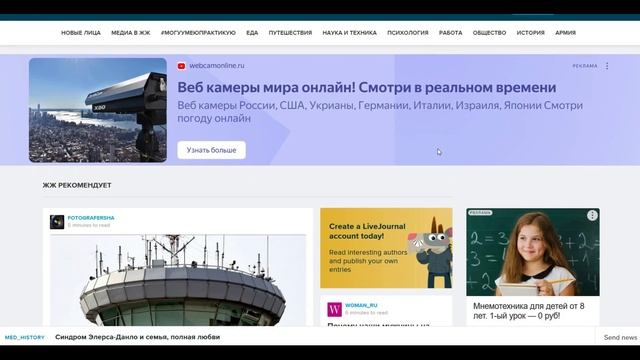Click the YouTube icon beside webcamonline.ru
The height and width of the screenshot is (360, 640).
pyautogui.click(x=182, y=66)
